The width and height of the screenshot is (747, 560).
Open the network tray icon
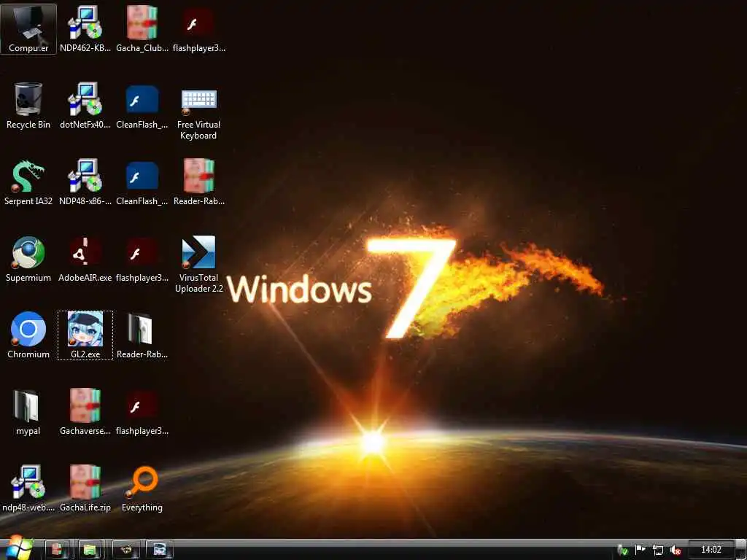[658, 550]
